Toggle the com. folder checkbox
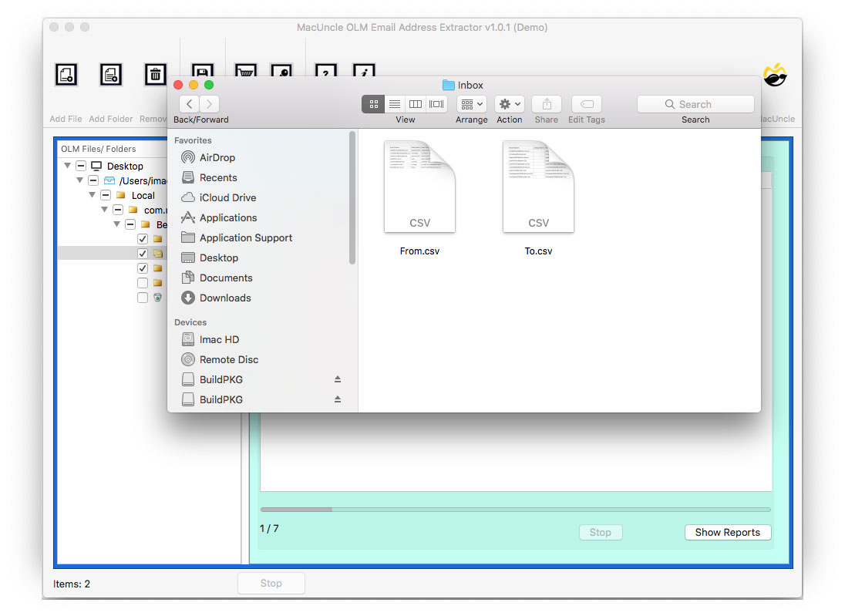 click(x=118, y=210)
